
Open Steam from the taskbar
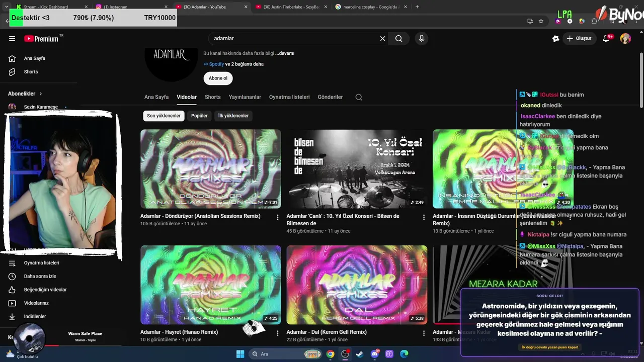(x=359, y=354)
